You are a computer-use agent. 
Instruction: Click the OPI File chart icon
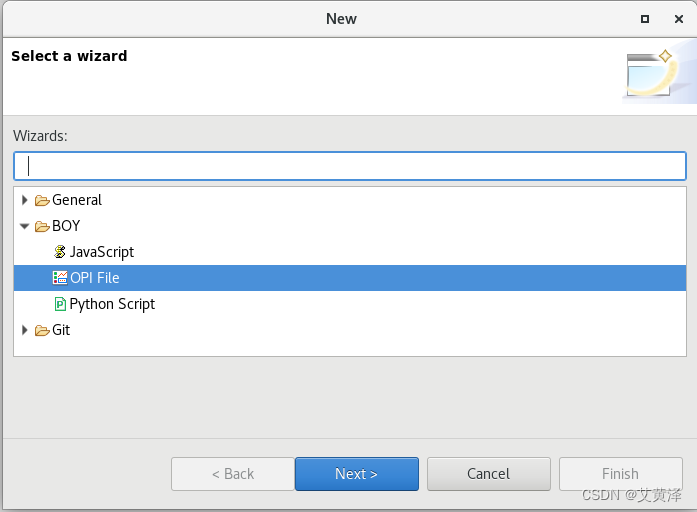60,278
